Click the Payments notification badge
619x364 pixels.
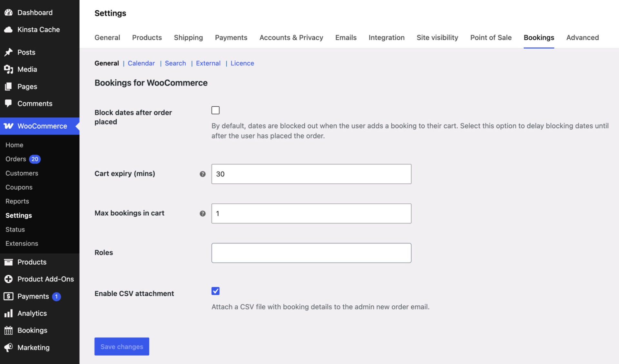[x=56, y=296]
